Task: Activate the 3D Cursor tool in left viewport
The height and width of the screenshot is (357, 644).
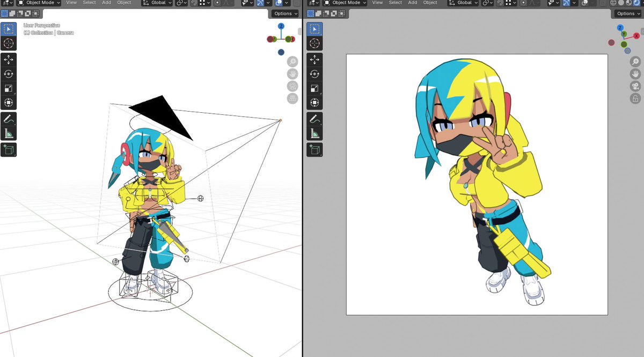Action: [9, 43]
